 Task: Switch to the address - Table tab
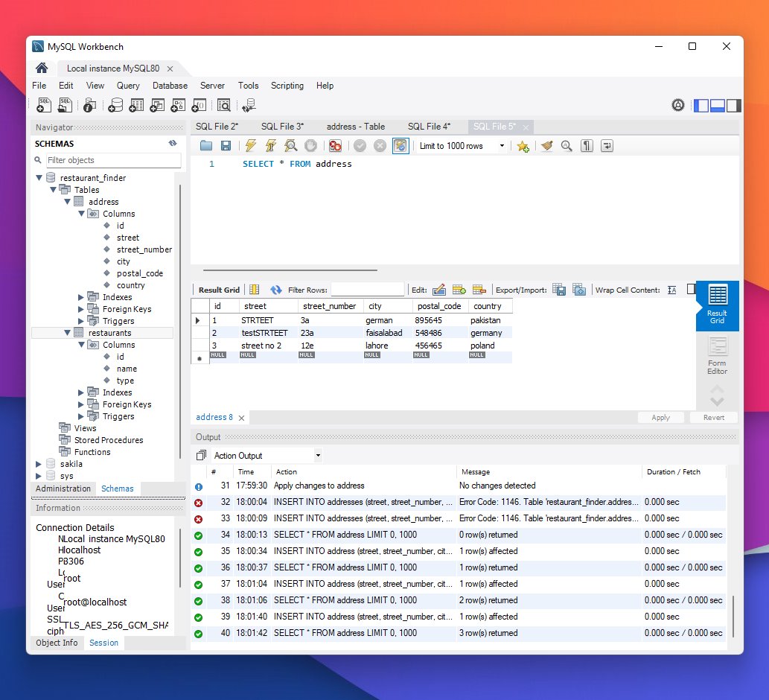pyautogui.click(x=356, y=127)
